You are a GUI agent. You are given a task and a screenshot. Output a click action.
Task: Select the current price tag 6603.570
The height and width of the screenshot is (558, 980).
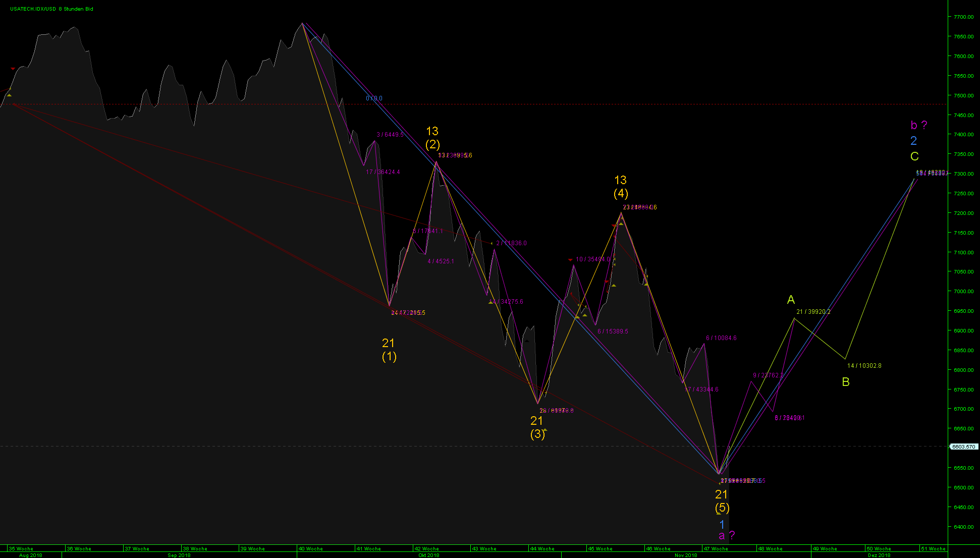pyautogui.click(x=963, y=447)
